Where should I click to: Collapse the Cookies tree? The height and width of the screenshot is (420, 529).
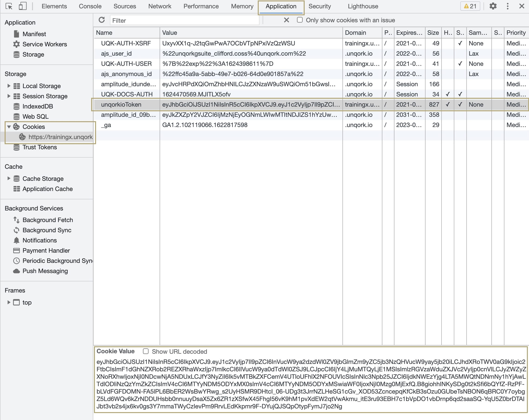[x=9, y=127]
